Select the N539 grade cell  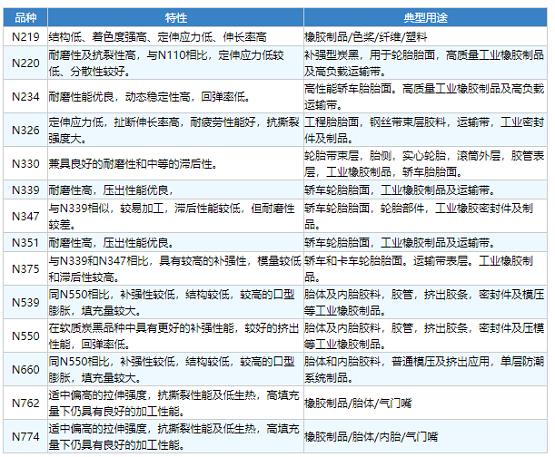click(x=25, y=302)
